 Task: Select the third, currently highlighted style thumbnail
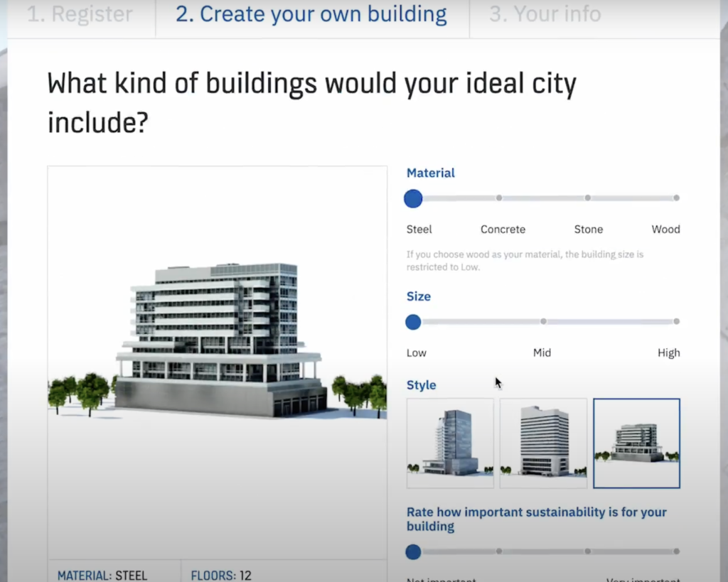coord(636,443)
